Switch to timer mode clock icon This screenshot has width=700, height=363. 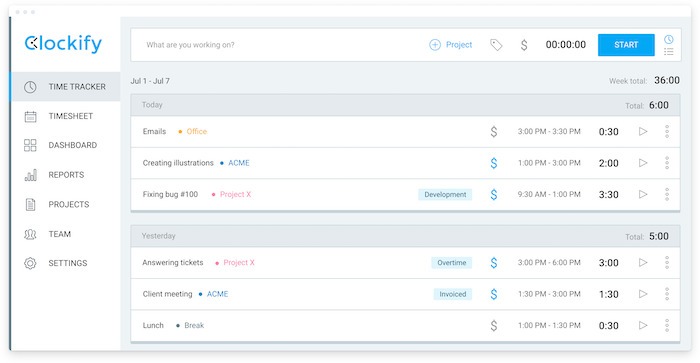coord(668,39)
